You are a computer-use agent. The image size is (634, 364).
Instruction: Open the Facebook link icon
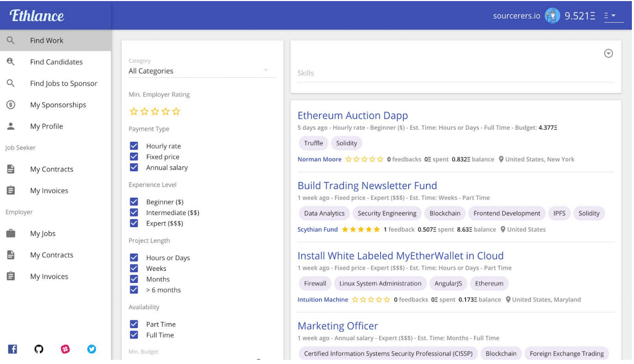tap(12, 349)
